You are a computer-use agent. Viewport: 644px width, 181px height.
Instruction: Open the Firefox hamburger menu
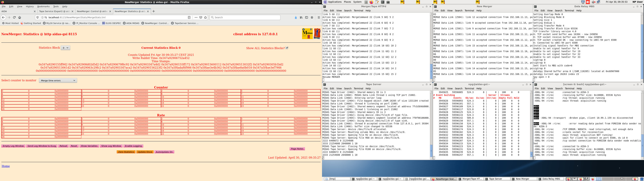tap(318, 17)
